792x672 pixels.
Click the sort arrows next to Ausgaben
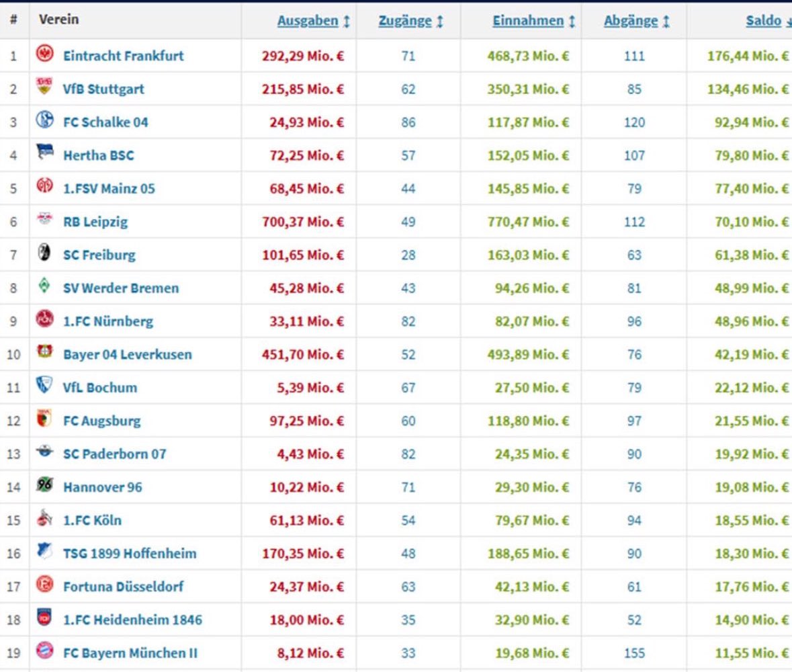347,22
